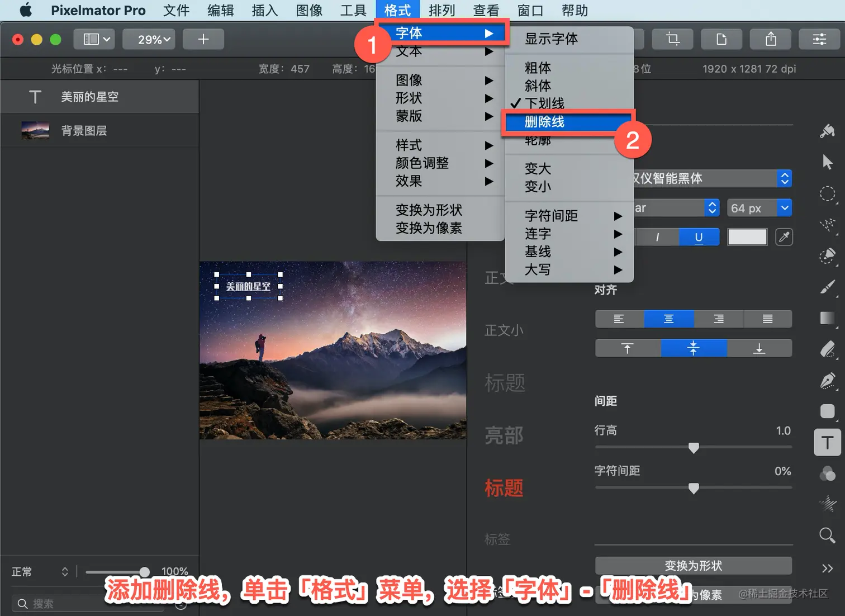Select the Type tool in tool strip
The height and width of the screenshot is (616, 845).
(827, 442)
